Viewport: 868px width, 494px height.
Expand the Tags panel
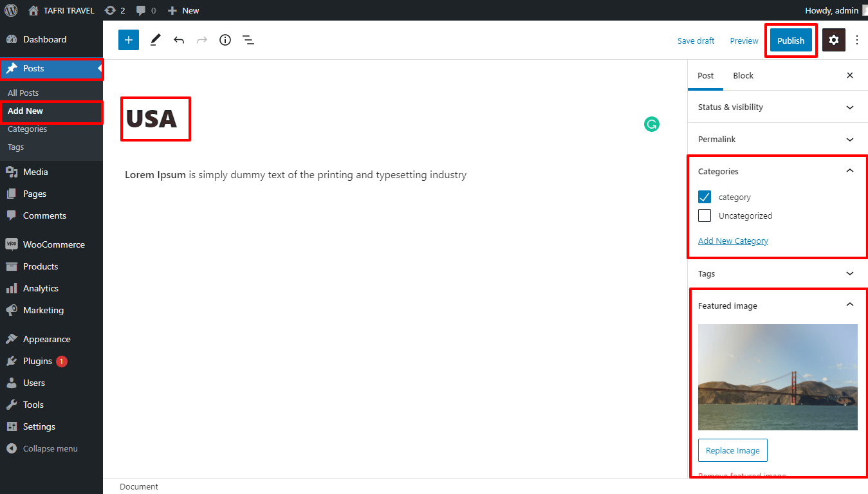click(x=849, y=273)
